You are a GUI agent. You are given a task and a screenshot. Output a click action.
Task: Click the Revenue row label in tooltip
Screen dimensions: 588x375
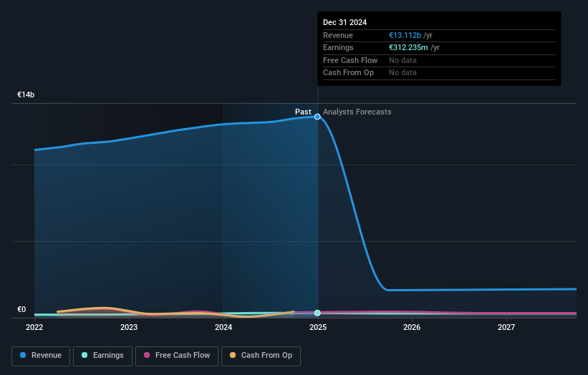pyautogui.click(x=338, y=35)
